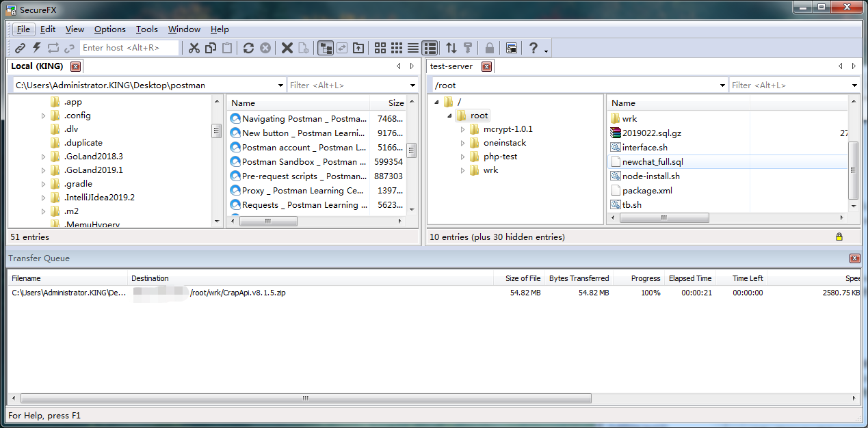Viewport: 868px width, 428px height.
Task: Open the View menu
Action: [x=75, y=29]
